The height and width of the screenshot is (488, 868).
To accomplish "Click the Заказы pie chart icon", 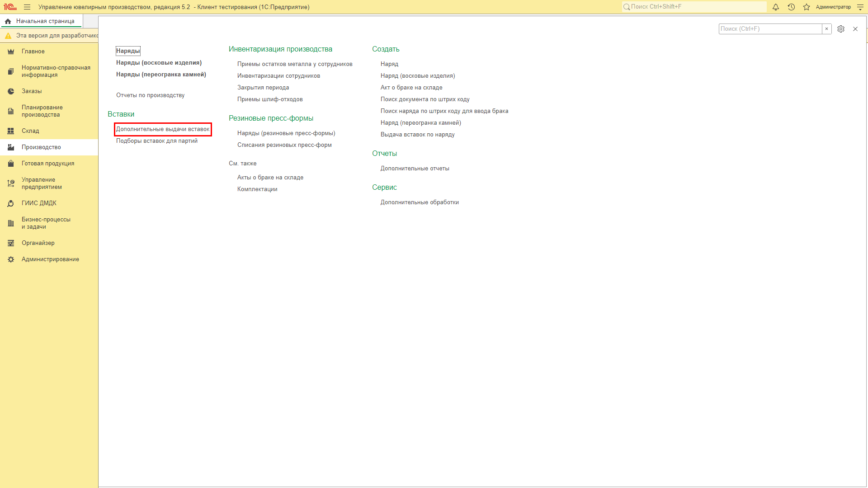I will (x=11, y=91).
